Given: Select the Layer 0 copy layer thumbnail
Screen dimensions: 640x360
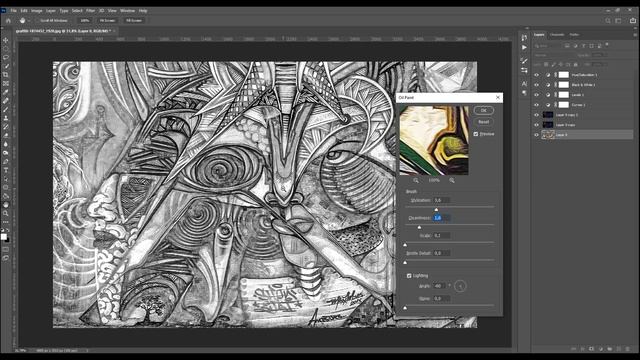Looking at the screenshot, I should 548,125.
